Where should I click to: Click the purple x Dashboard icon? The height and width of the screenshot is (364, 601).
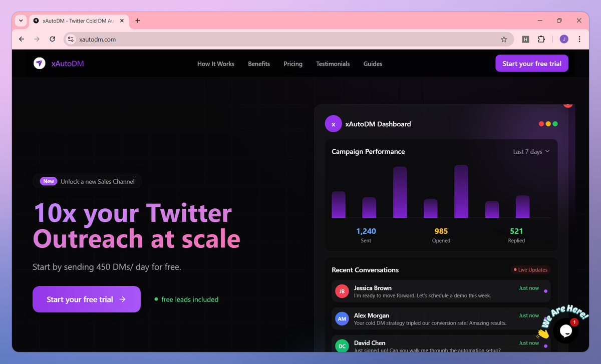point(333,124)
